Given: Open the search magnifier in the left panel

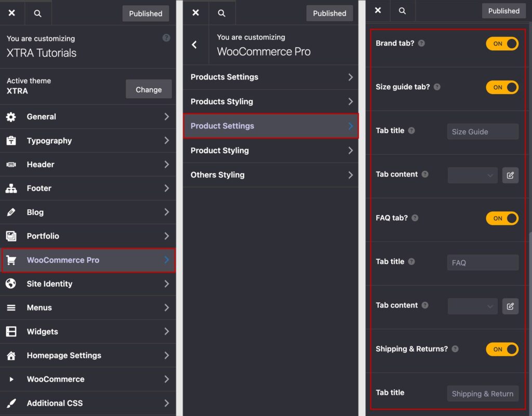Looking at the screenshot, I should [37, 13].
